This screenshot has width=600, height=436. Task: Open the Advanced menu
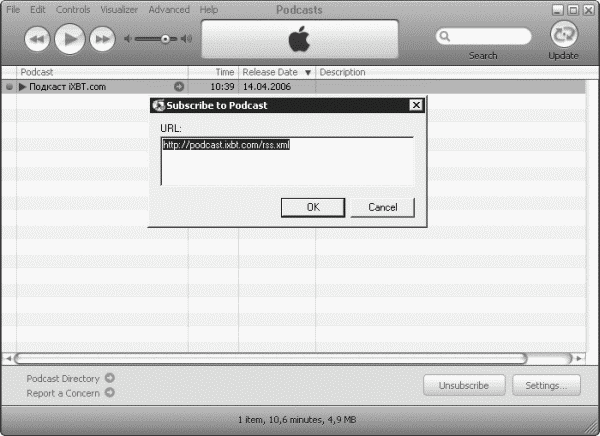(169, 10)
